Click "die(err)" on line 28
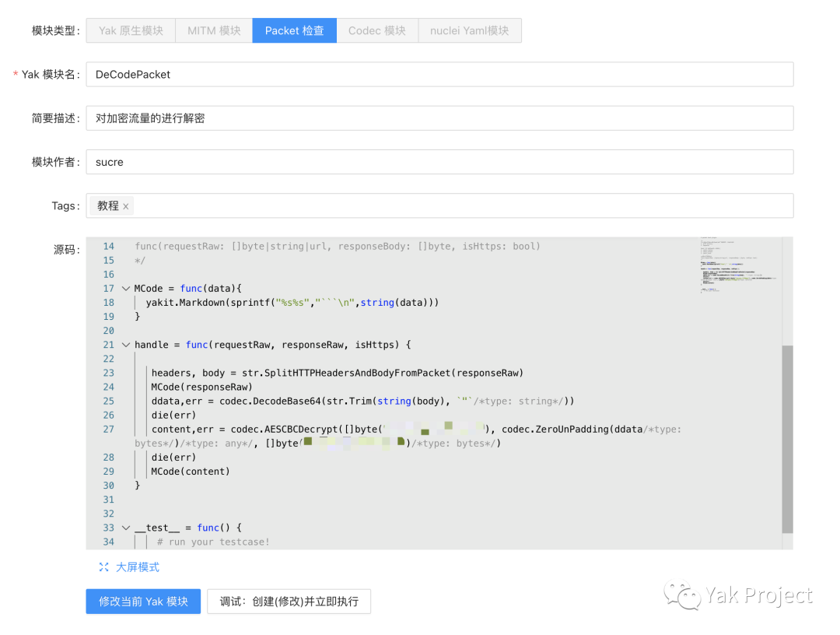840x635 pixels. pos(173,457)
